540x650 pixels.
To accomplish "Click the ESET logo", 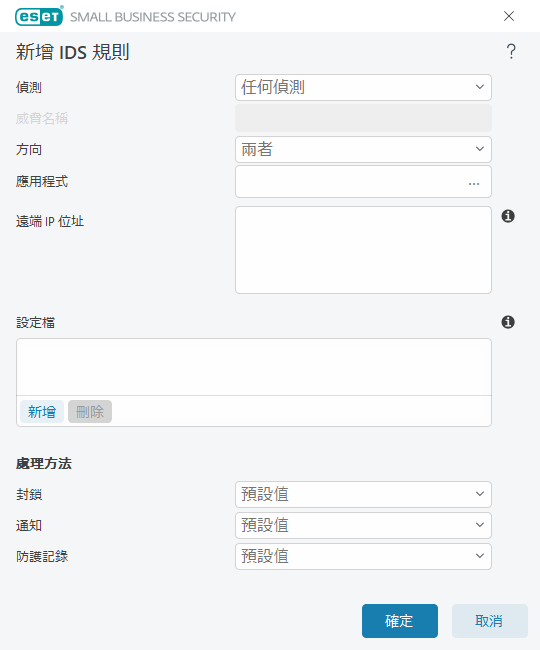I will click(39, 16).
